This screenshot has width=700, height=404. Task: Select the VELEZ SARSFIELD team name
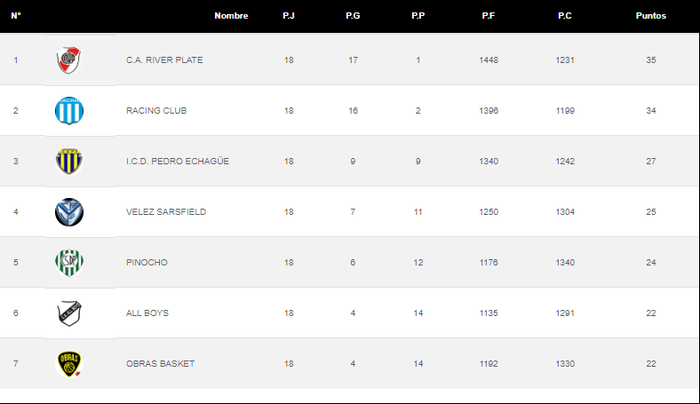point(166,212)
